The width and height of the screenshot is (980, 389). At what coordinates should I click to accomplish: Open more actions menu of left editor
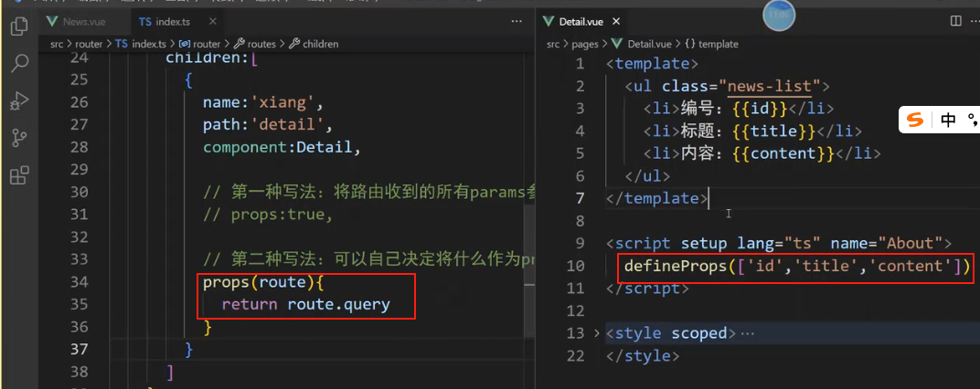517,21
